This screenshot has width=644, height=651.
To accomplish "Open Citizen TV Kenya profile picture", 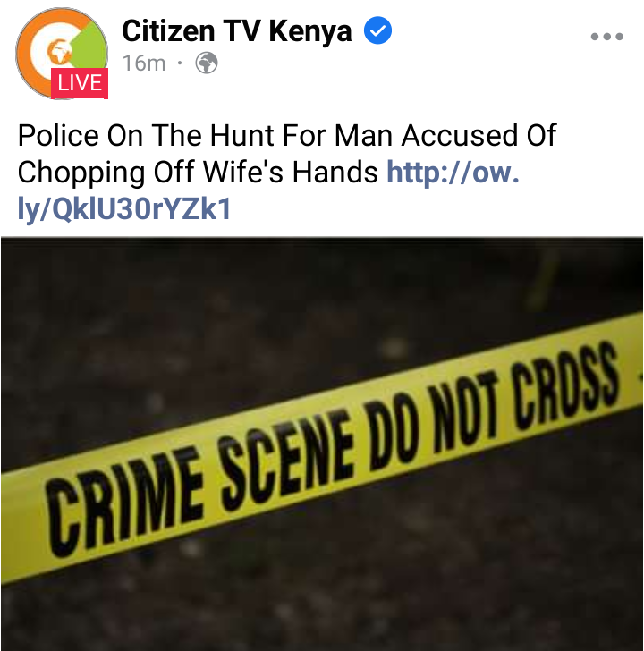I will (x=62, y=53).
